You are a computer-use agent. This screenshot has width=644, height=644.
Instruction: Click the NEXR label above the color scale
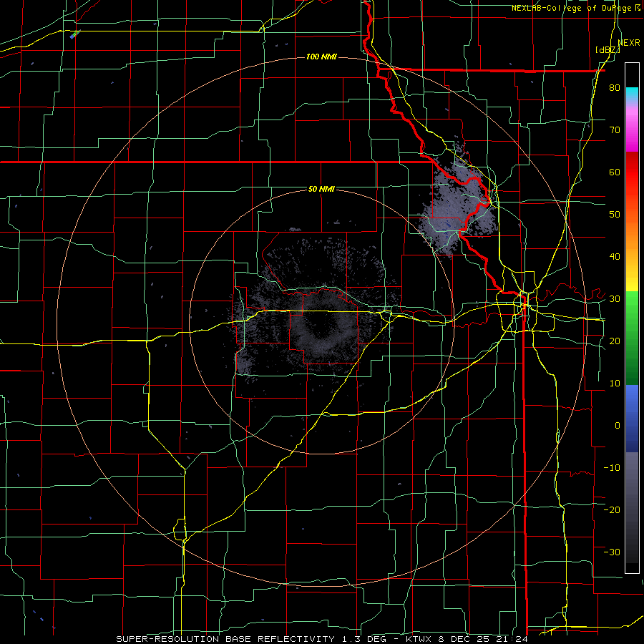(x=629, y=42)
